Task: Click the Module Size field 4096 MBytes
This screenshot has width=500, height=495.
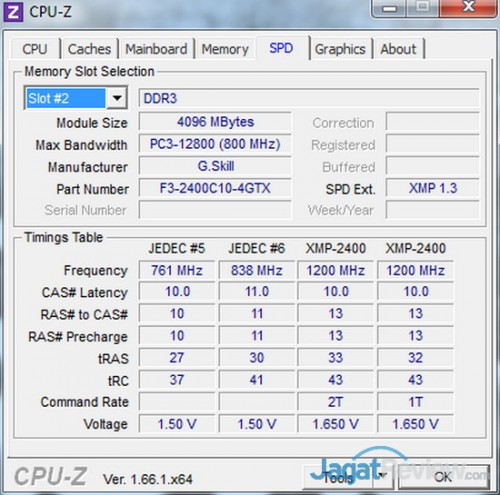Action: 215,122
